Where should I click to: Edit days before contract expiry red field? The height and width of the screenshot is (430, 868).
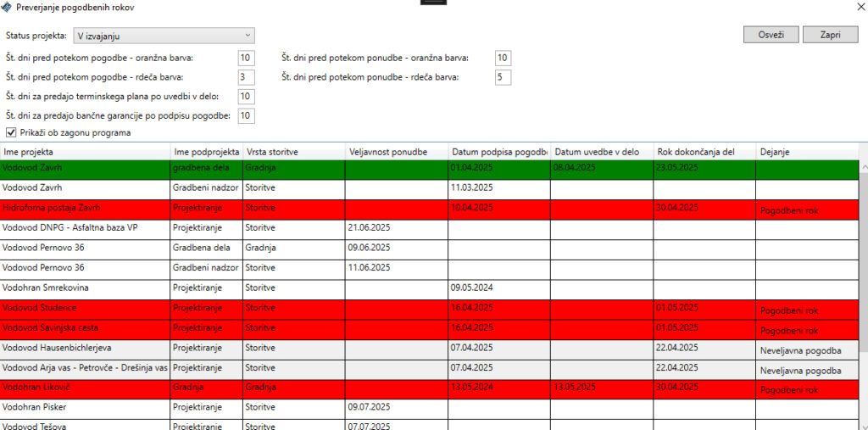[x=246, y=77]
